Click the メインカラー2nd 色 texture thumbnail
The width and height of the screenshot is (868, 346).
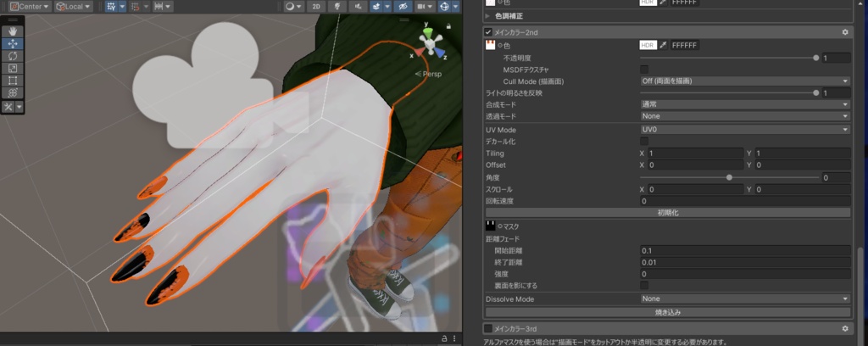tap(491, 45)
